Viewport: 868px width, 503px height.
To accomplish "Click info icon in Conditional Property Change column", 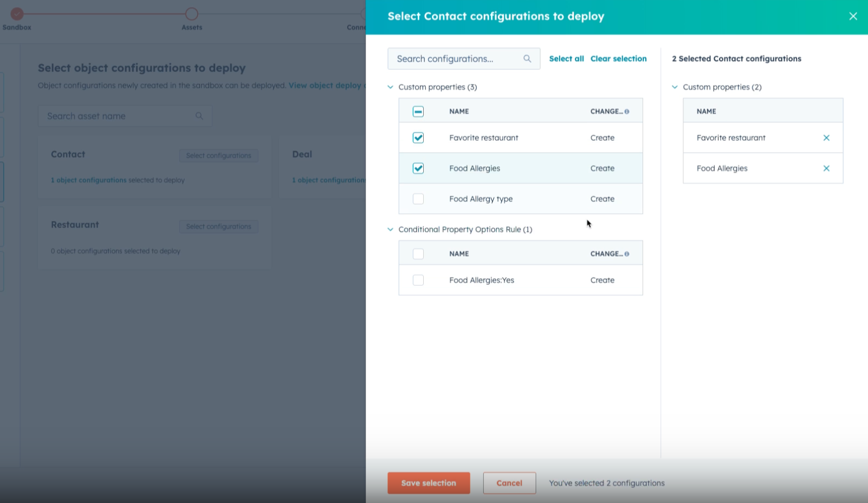I will 627,254.
